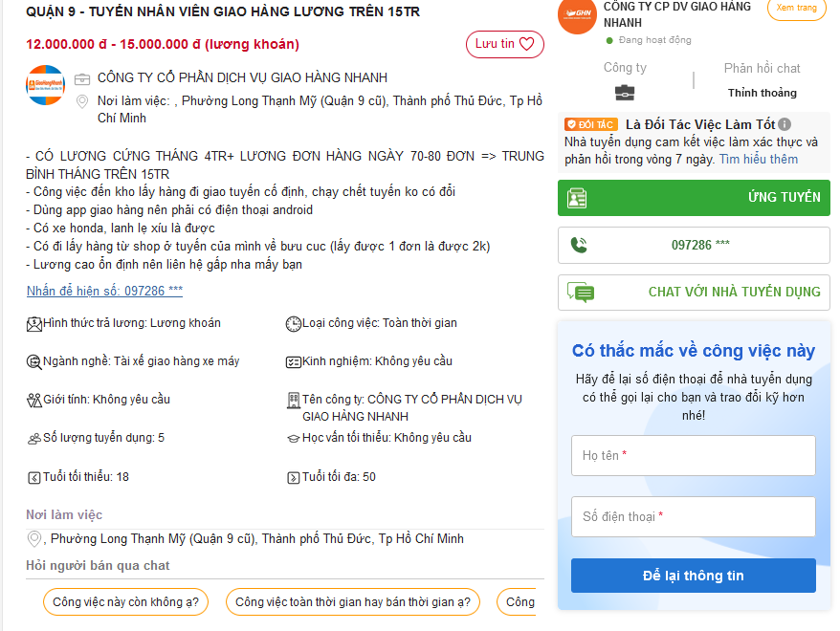The image size is (840, 631).
Task: Click the heart icon in Lưu tin
Action: (x=527, y=44)
